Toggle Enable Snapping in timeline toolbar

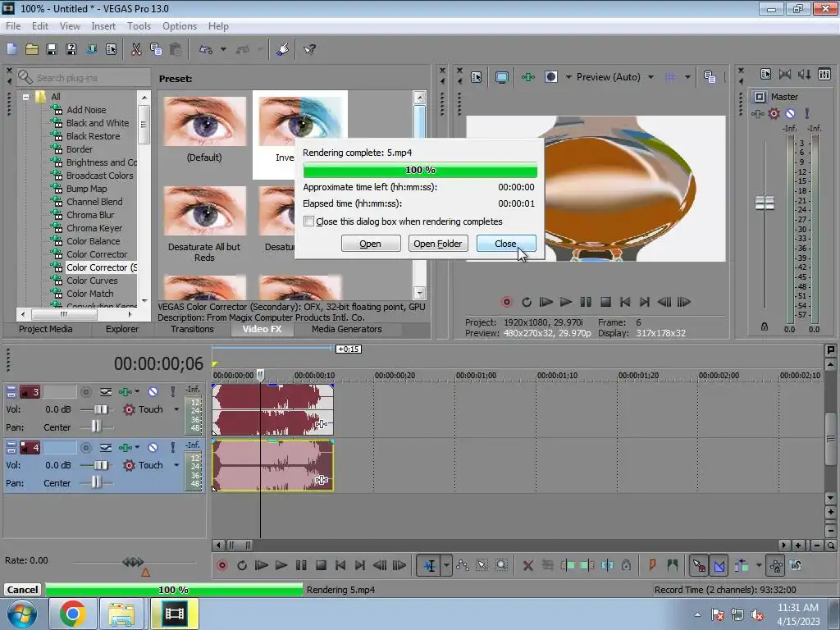click(x=699, y=565)
